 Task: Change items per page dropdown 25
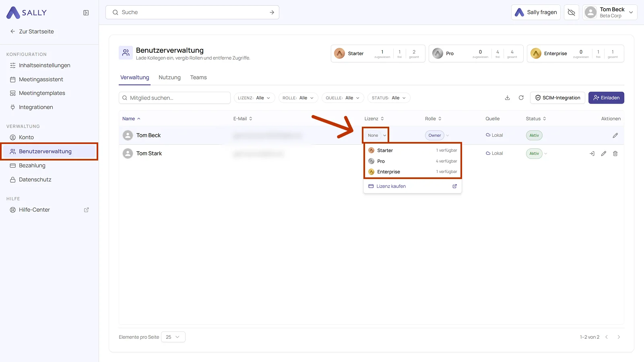pyautogui.click(x=173, y=337)
